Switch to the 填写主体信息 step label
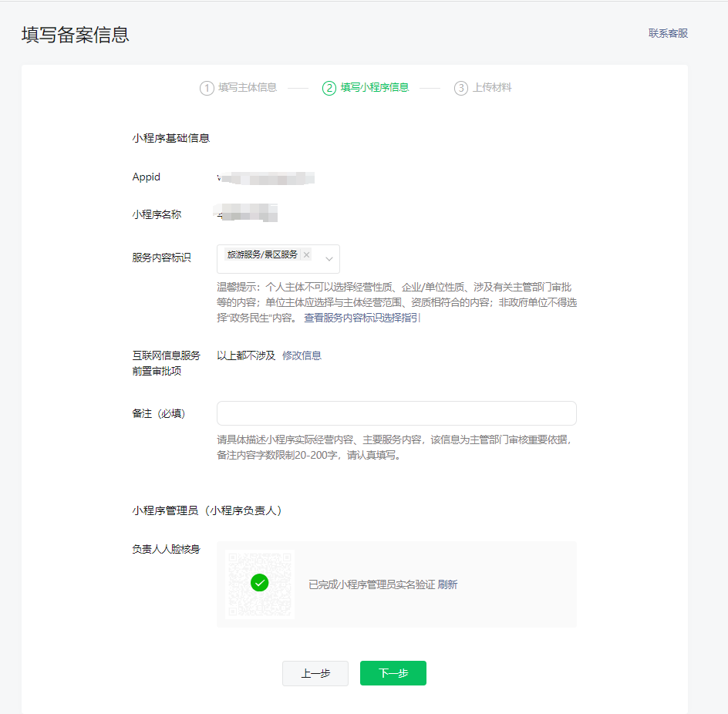 click(247, 88)
